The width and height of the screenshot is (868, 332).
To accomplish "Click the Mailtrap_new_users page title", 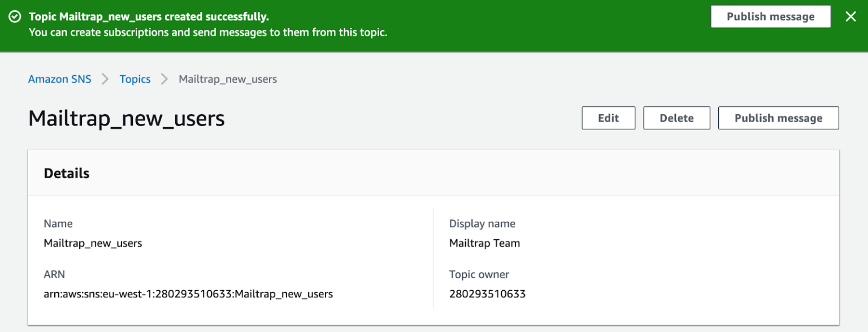I will pos(125,119).
